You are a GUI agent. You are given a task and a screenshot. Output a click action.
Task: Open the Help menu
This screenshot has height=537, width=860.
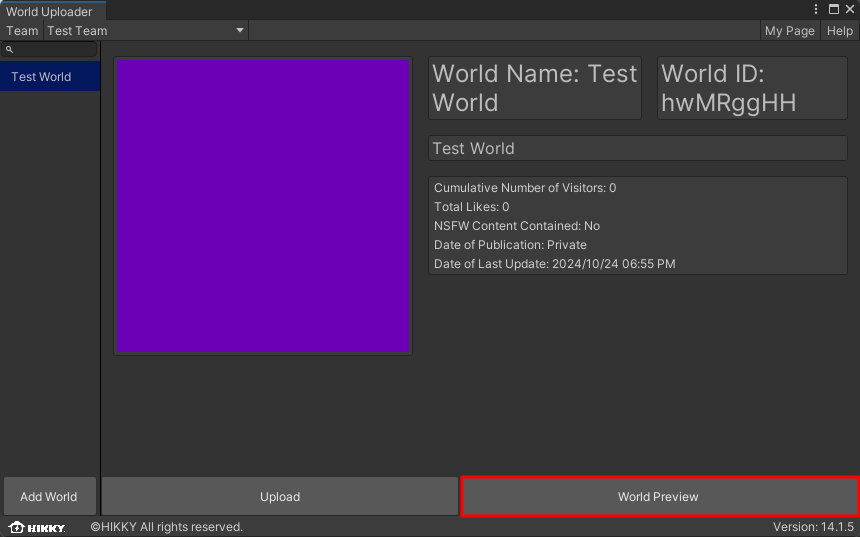[839, 31]
